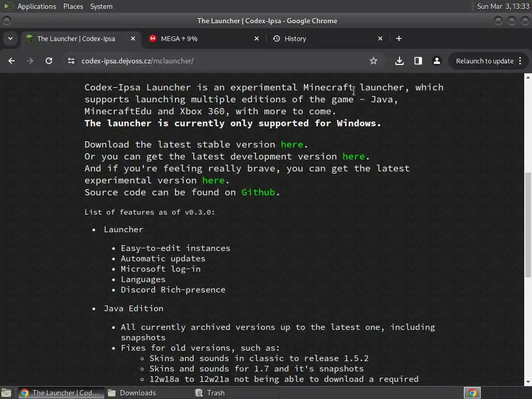
Task: Go back to the previous page
Action: pyautogui.click(x=11, y=61)
